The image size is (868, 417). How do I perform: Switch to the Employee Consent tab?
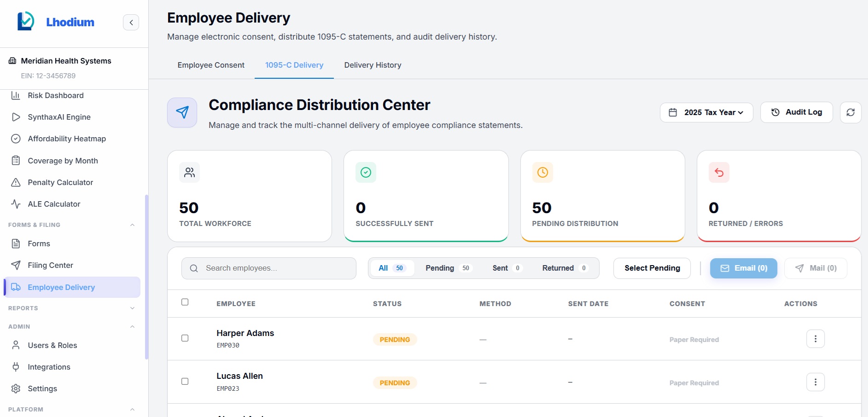(x=211, y=65)
